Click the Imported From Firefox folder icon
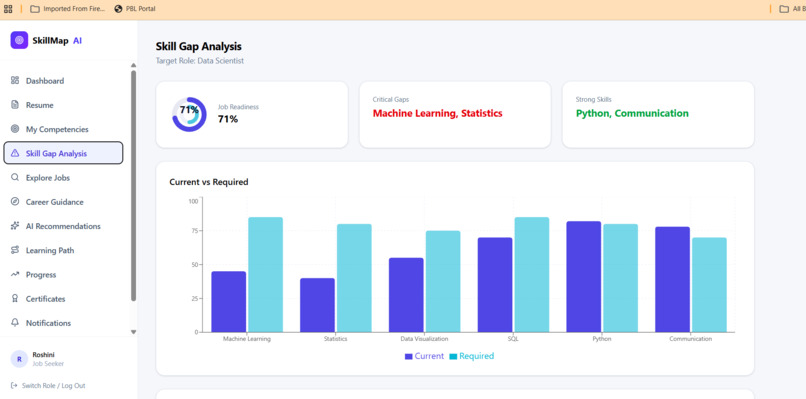806x399 pixels. (34, 9)
